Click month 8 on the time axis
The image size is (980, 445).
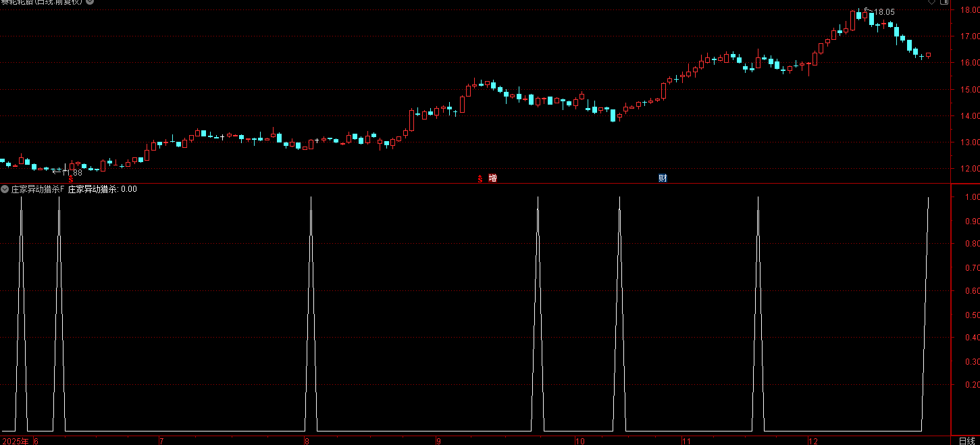tap(307, 442)
